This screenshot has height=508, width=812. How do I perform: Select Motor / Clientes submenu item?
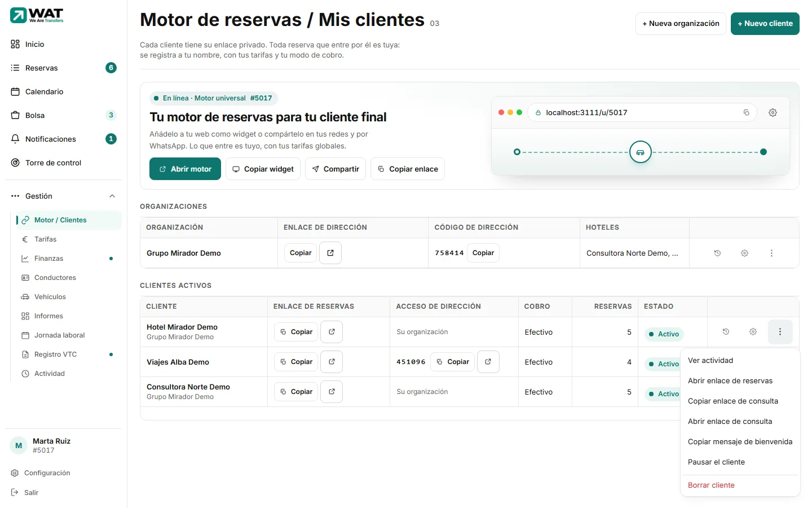69,220
